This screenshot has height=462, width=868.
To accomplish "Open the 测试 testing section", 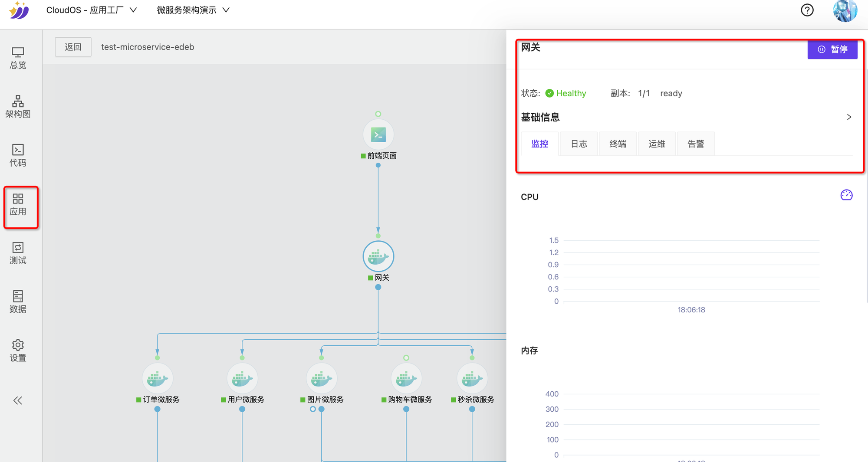I will (17, 254).
